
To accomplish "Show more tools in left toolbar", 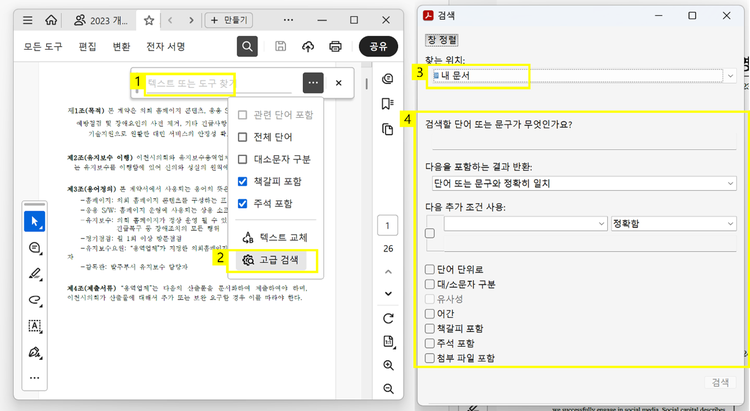I will (34, 378).
